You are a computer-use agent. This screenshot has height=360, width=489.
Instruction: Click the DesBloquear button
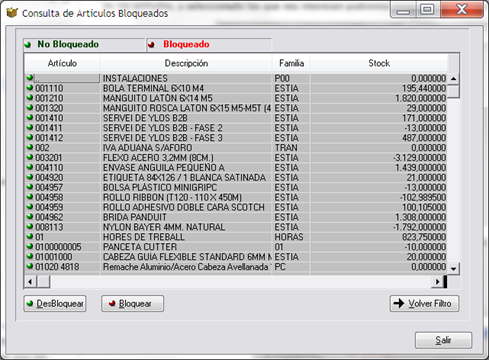[x=55, y=303]
